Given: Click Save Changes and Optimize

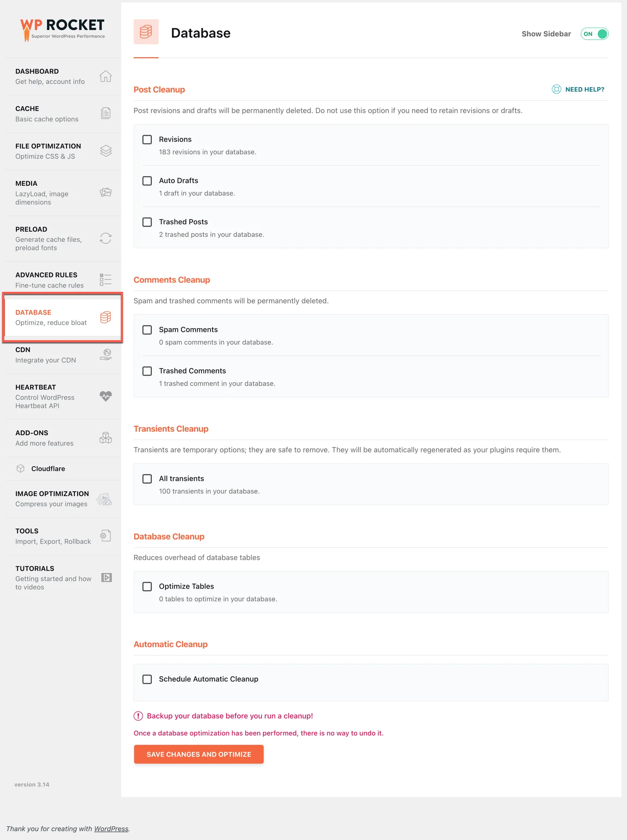Looking at the screenshot, I should pyautogui.click(x=198, y=754).
